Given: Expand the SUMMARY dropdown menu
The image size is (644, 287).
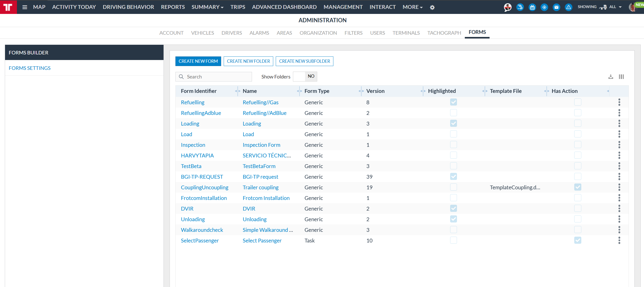Looking at the screenshot, I should pos(208,7).
